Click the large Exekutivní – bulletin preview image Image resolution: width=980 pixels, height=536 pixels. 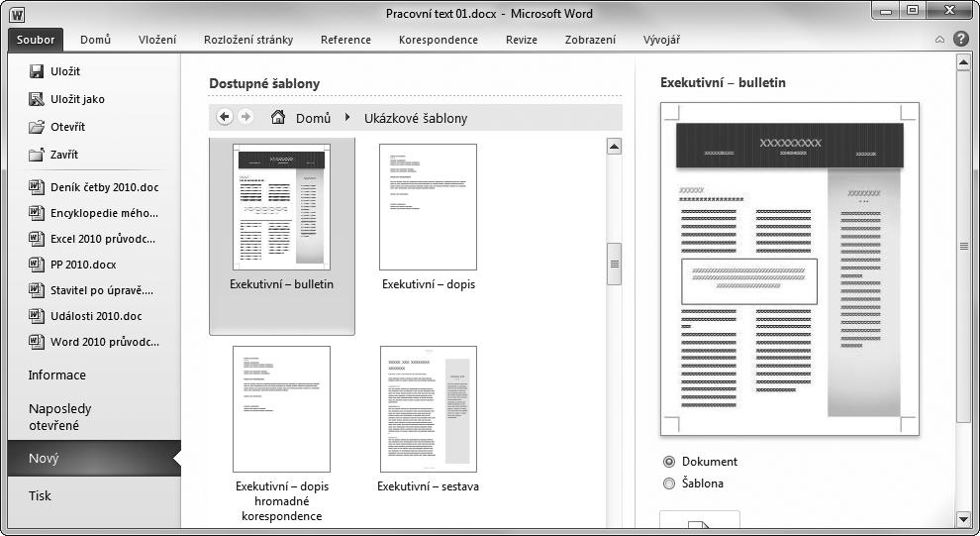coord(789,268)
